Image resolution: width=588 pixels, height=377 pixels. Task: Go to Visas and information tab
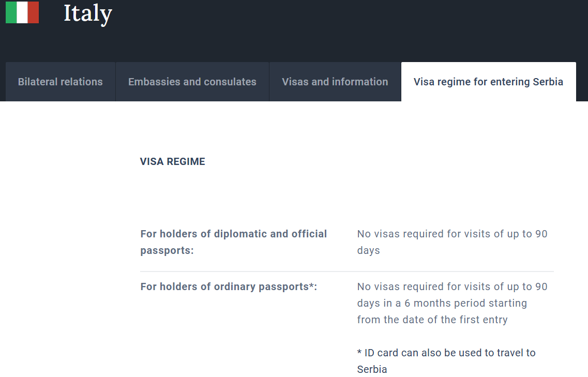coord(335,82)
